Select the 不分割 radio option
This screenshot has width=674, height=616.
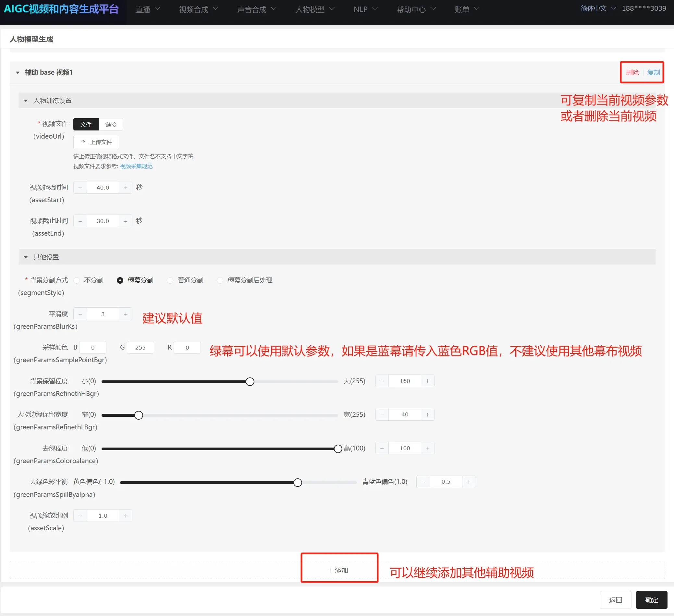coord(77,280)
